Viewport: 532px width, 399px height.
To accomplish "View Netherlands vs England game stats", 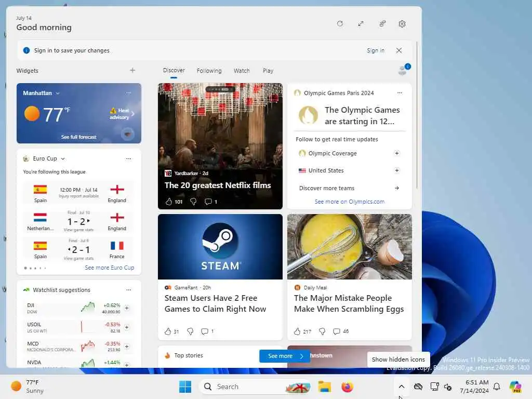I will point(79,230).
